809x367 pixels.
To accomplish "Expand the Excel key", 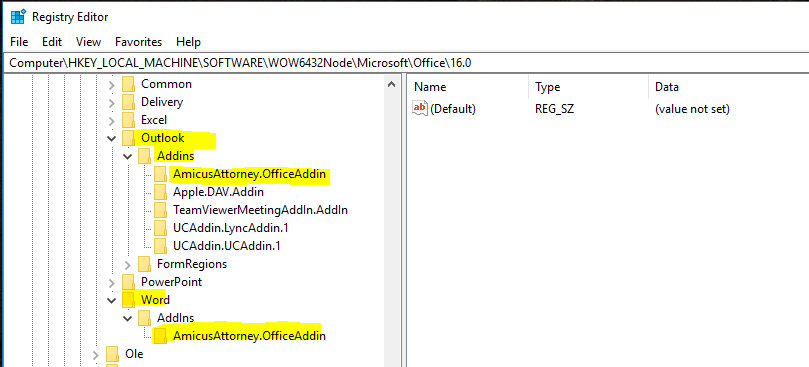I will pyautogui.click(x=111, y=120).
